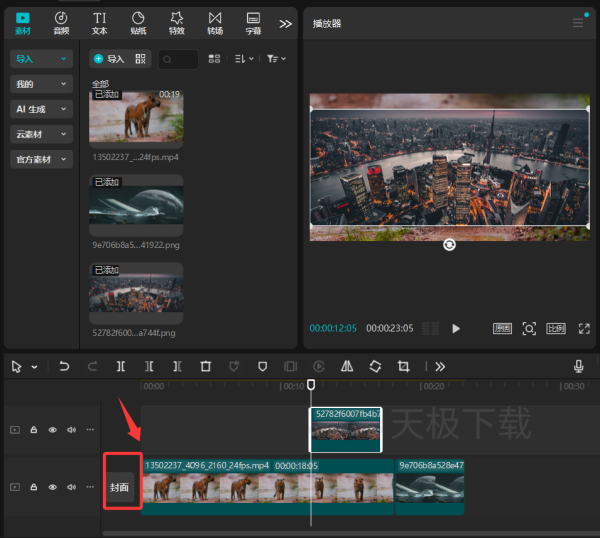Viewport: 600px width, 538px height.
Task: Open the 素材 media tab
Action: point(23,24)
